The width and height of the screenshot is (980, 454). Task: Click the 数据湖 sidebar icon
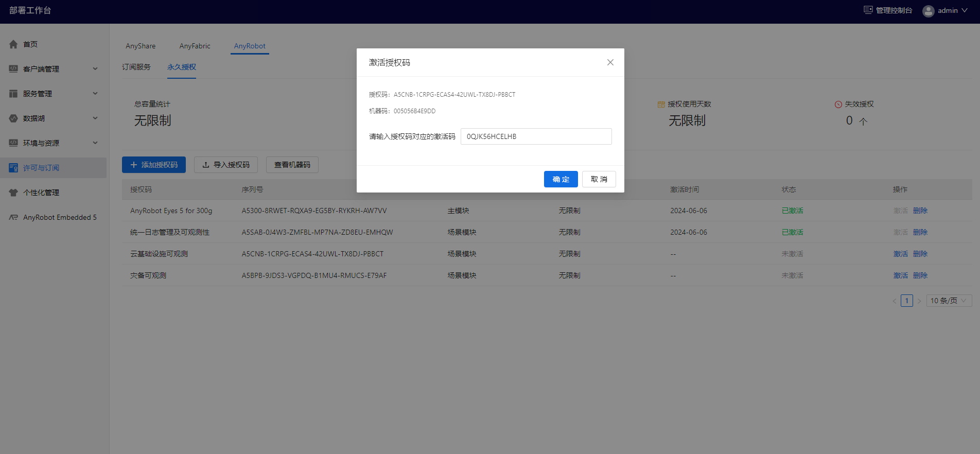click(13, 118)
